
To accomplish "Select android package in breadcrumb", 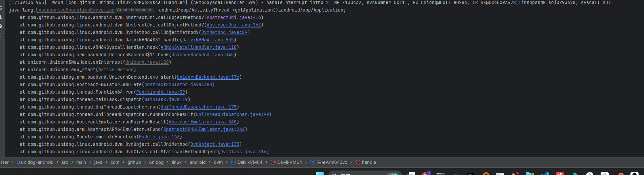I will coord(198,162).
